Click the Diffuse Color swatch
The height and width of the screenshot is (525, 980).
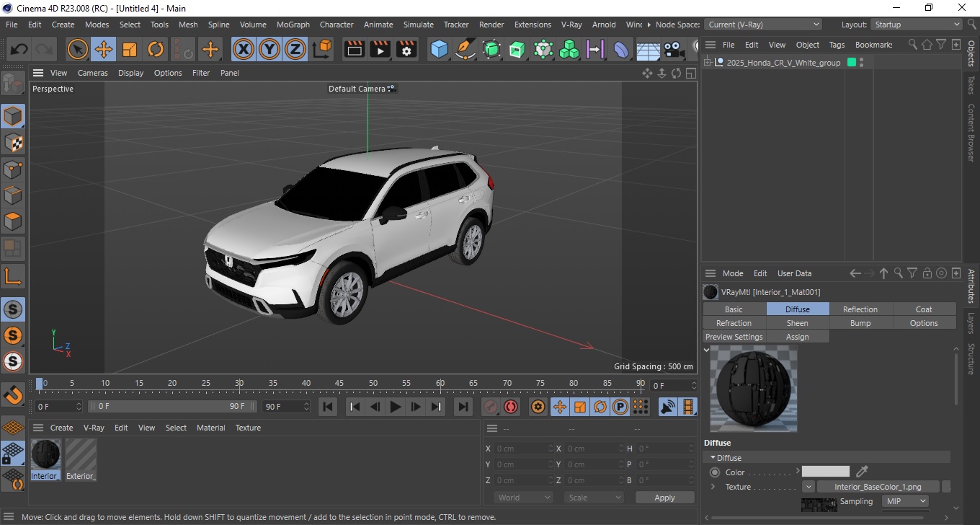pos(826,472)
